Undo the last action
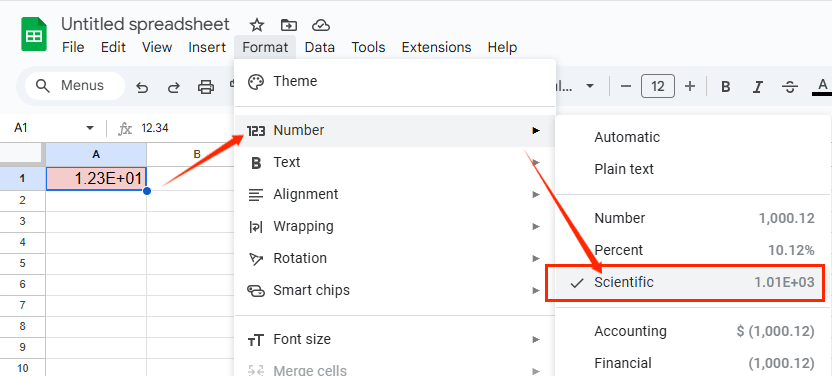 [142, 86]
